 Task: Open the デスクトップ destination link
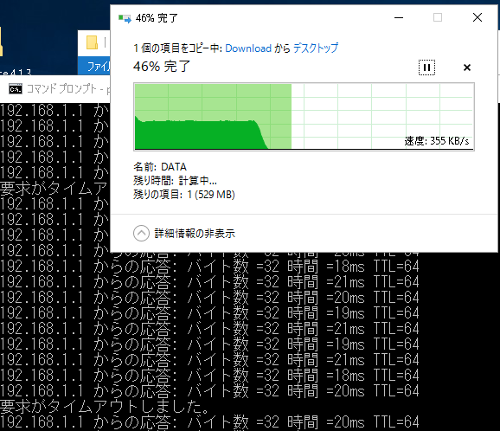point(315,48)
